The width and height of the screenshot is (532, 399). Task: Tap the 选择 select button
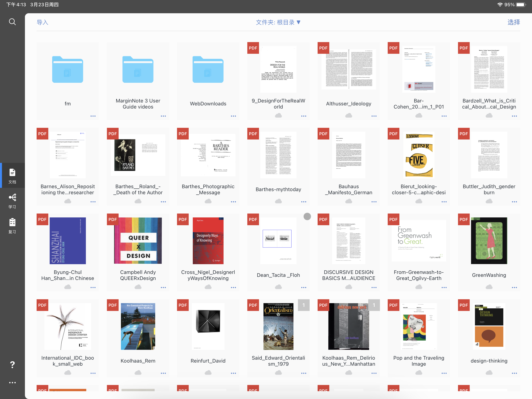pyautogui.click(x=514, y=22)
